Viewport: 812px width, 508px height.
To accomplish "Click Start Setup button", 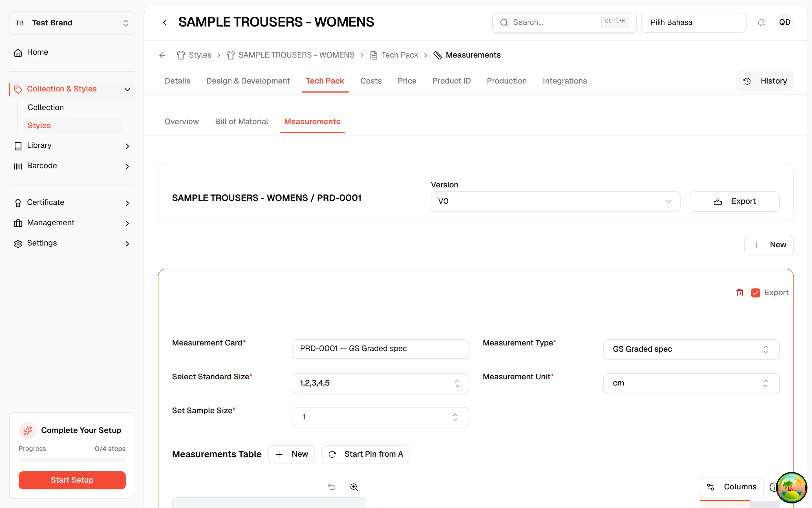I will 72,480.
